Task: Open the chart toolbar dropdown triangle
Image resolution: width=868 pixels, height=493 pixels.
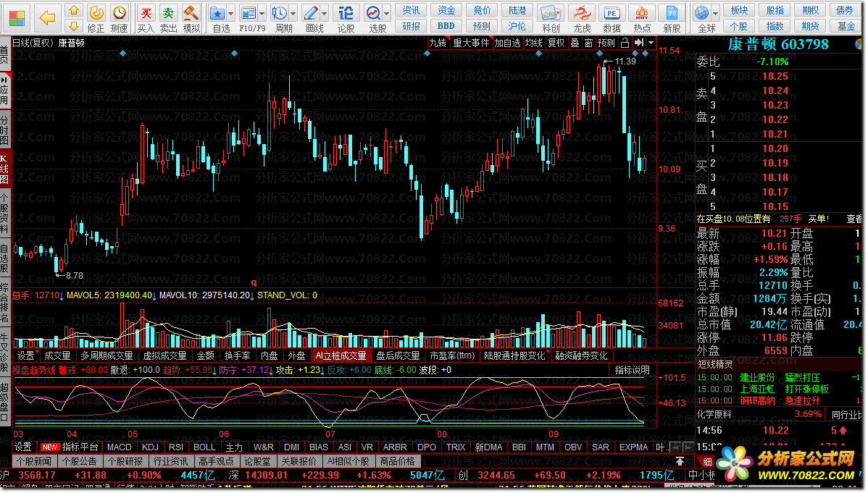Action: point(651,43)
